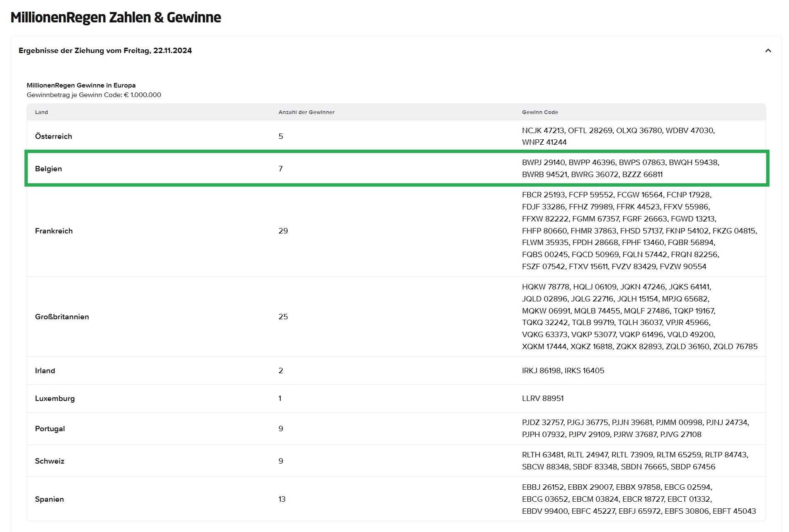The height and width of the screenshot is (532, 789).
Task: Click the Luxemburg code 'LLRV 88951'
Action: point(543,398)
